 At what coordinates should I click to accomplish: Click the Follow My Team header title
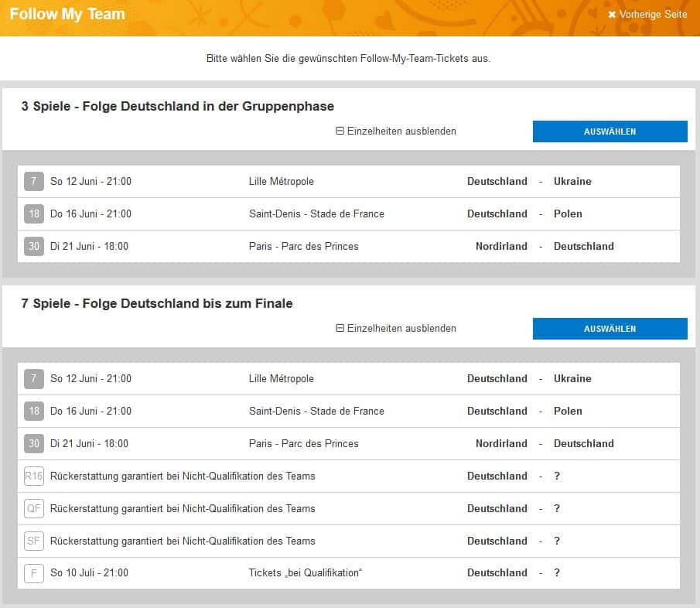67,15
